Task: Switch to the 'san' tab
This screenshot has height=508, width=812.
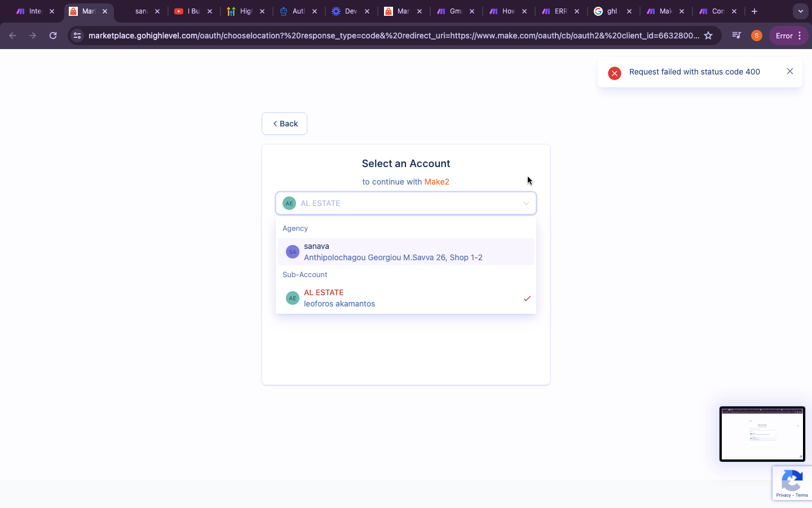Action: [140, 11]
